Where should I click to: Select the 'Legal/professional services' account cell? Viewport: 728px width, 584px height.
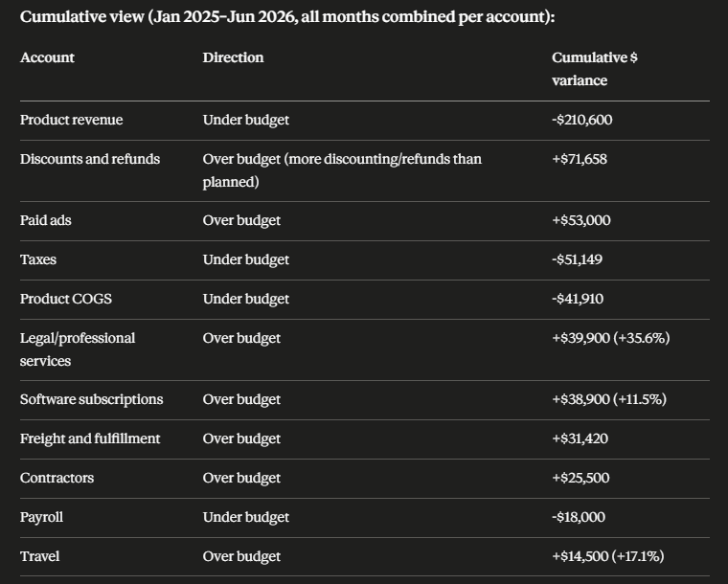[78, 349]
